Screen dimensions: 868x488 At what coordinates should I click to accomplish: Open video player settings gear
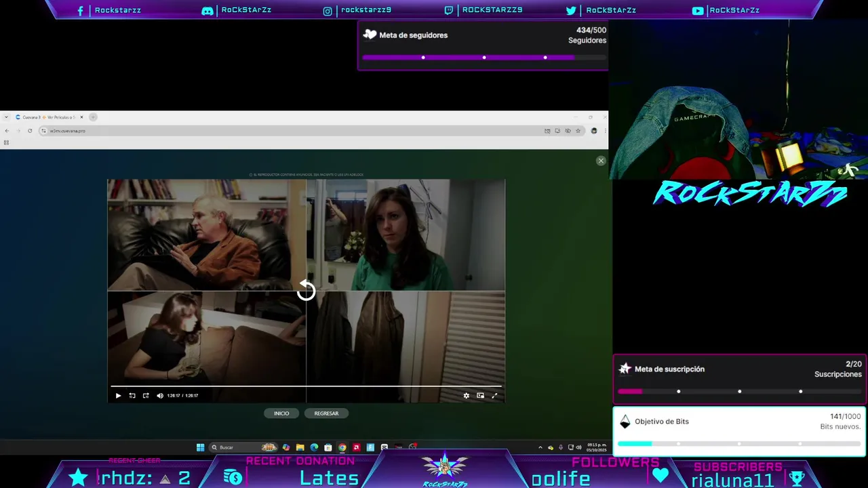click(x=466, y=395)
